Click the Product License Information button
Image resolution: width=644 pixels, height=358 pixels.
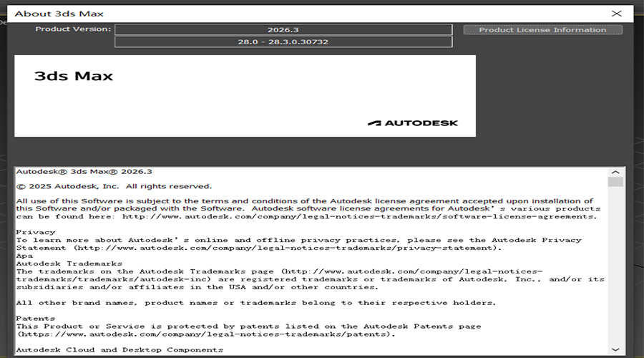click(542, 30)
